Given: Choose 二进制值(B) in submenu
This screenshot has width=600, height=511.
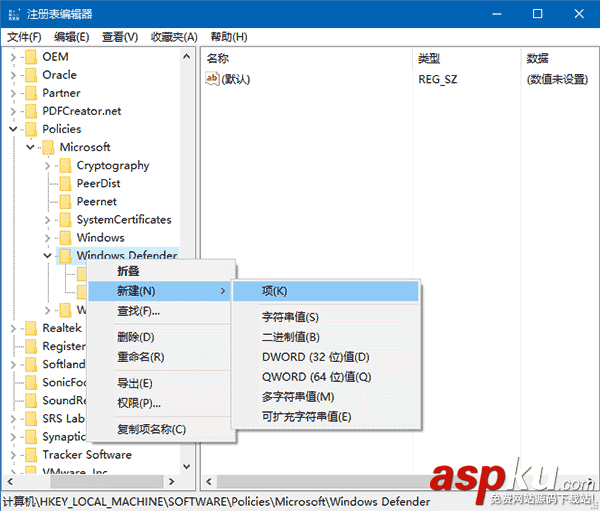Looking at the screenshot, I should pos(326,337).
